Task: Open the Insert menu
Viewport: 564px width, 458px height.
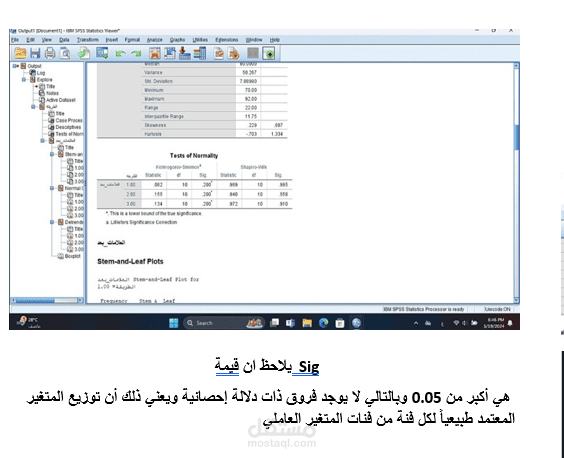Action: [112, 40]
